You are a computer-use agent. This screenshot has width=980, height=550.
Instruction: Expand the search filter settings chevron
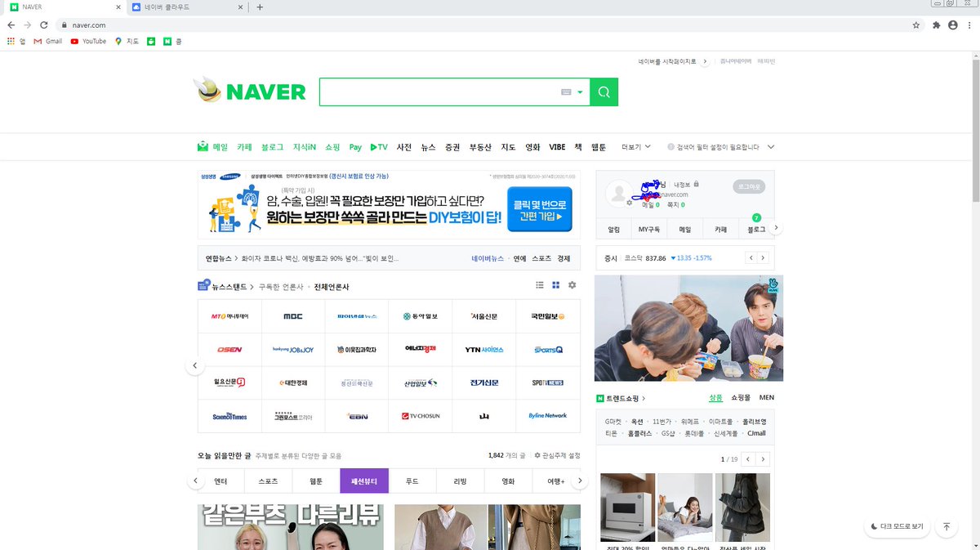(x=770, y=147)
